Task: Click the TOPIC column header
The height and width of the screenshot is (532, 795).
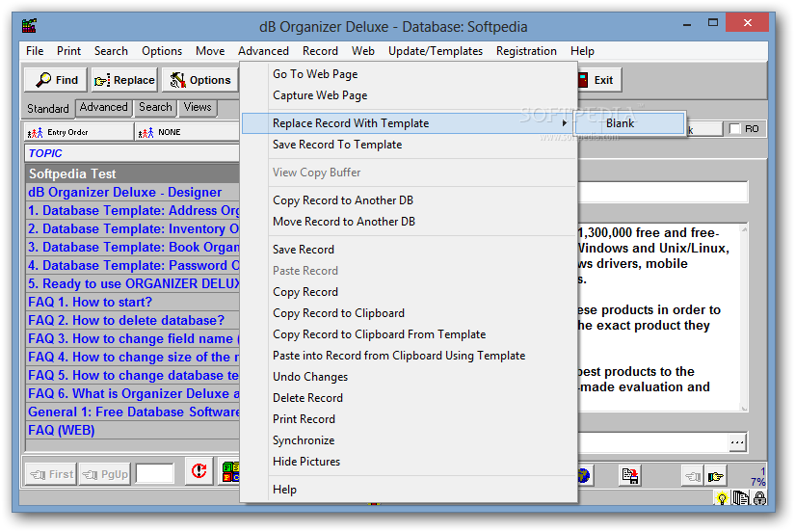Action: pyautogui.click(x=132, y=153)
